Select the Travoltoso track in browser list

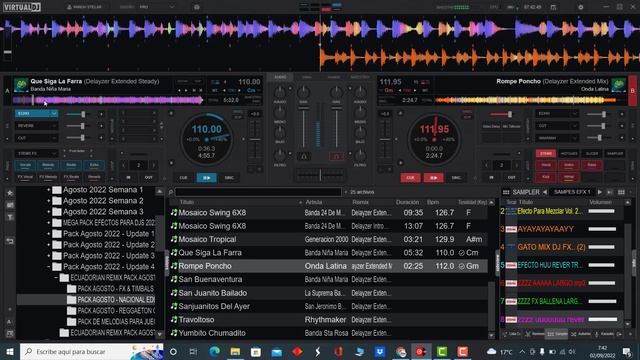pyautogui.click(x=328, y=320)
